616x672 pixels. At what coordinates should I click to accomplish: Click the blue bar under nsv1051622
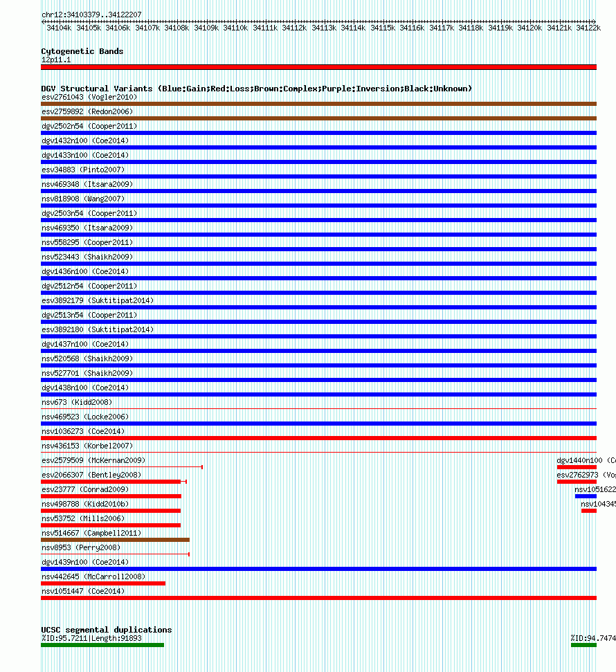tap(586, 496)
